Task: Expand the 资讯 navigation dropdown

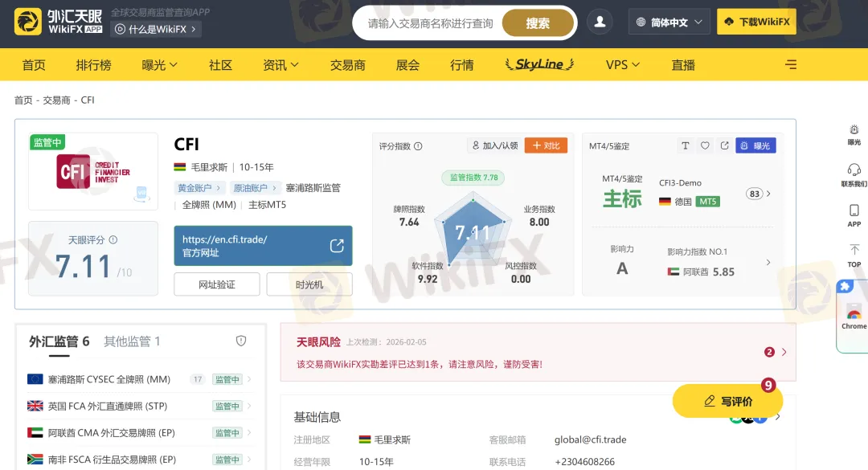Action: coord(280,65)
